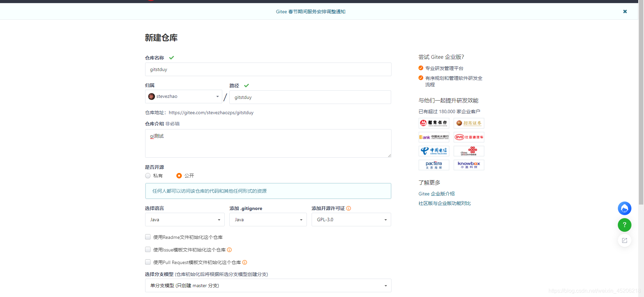Open the 选择语言 Java dropdown
The width and height of the screenshot is (644, 297).
[185, 220]
